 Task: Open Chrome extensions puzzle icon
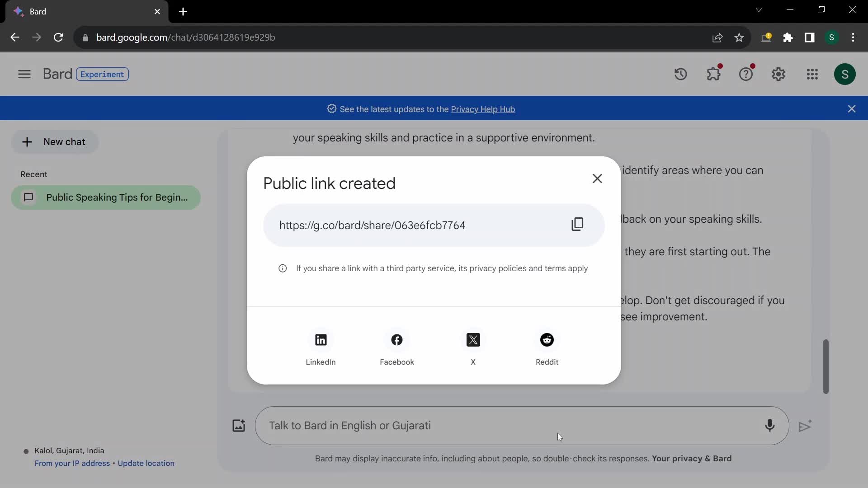click(x=788, y=38)
